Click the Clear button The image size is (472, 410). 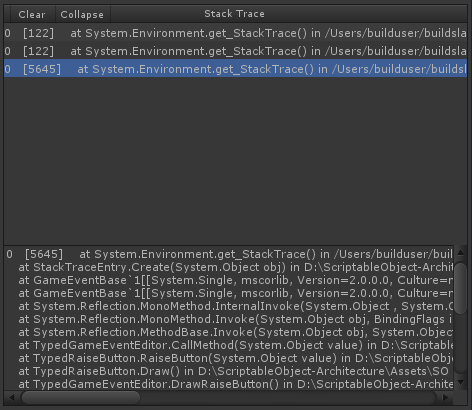click(32, 14)
